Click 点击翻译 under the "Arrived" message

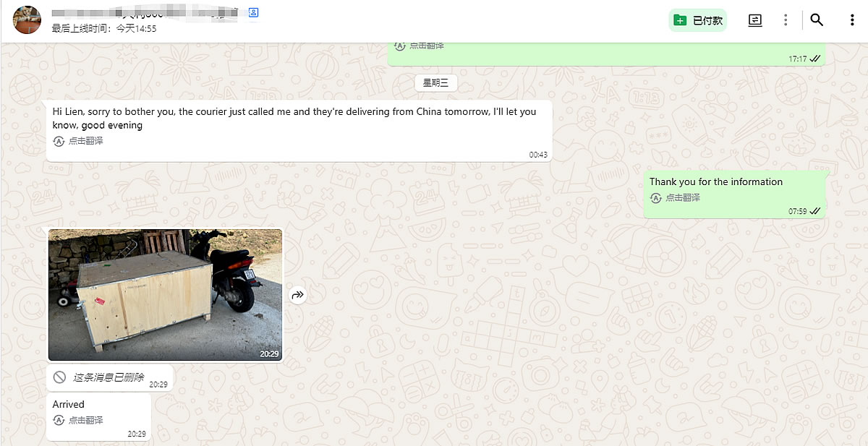pos(85,420)
